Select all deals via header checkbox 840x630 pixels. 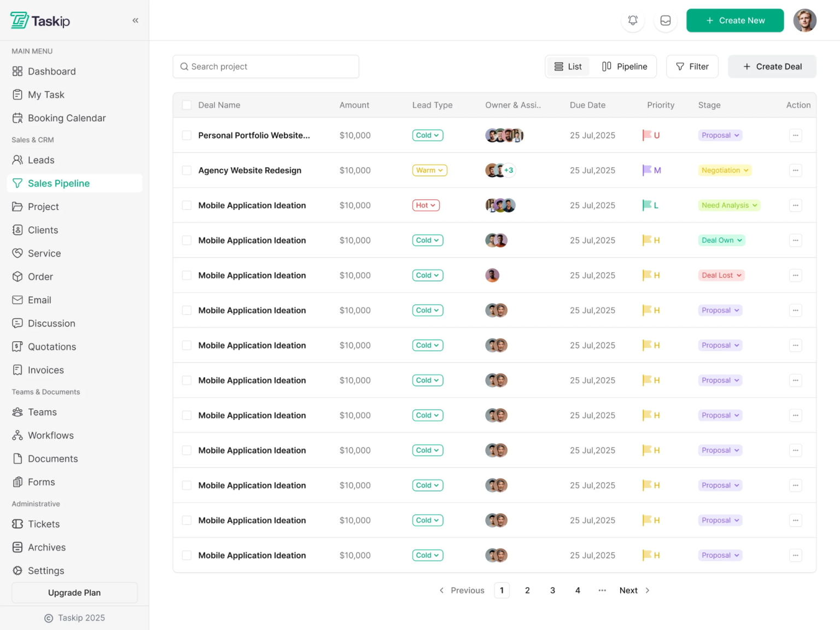[x=186, y=104]
